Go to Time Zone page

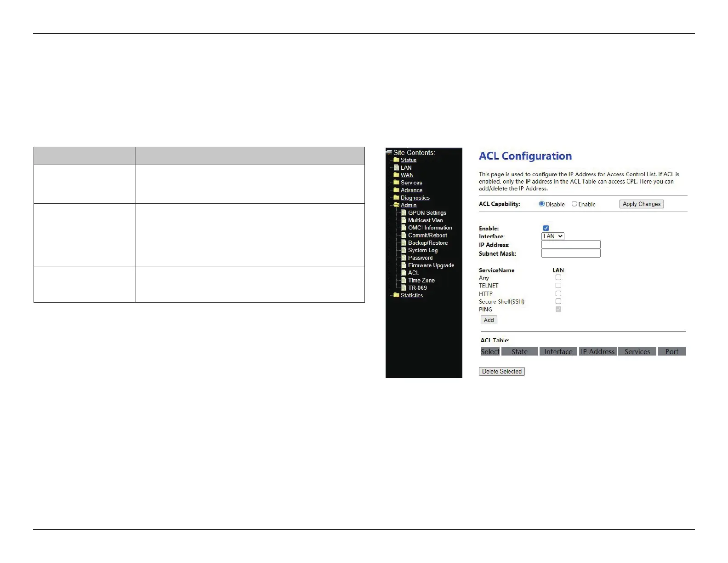click(x=421, y=281)
